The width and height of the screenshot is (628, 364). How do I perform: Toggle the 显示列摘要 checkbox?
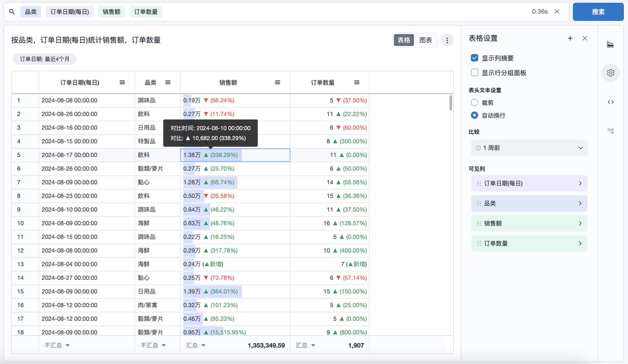coord(475,58)
